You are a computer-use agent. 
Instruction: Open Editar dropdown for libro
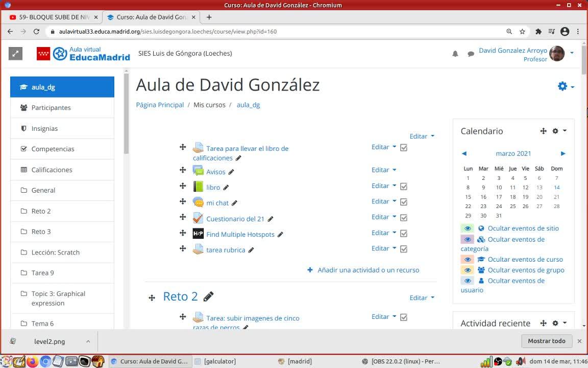point(384,186)
